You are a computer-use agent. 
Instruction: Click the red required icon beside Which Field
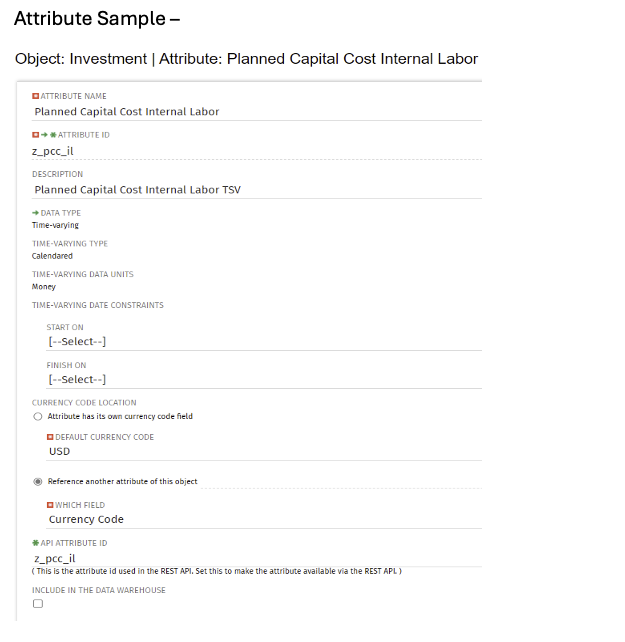pyautogui.click(x=50, y=505)
